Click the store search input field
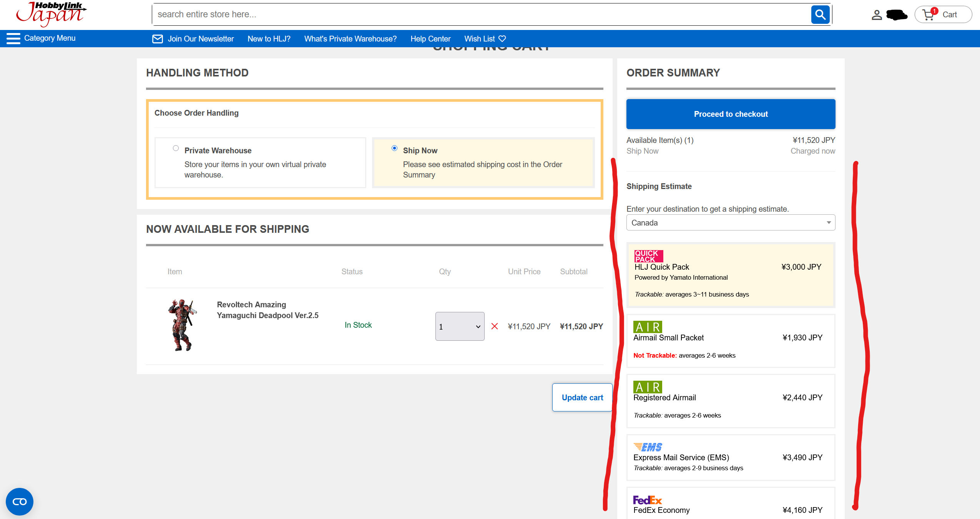The image size is (980, 519). [x=480, y=15]
